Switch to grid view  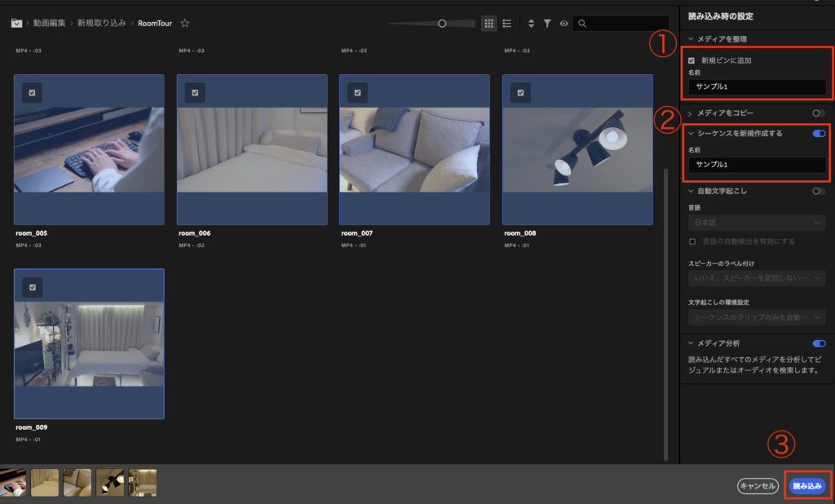[488, 24]
